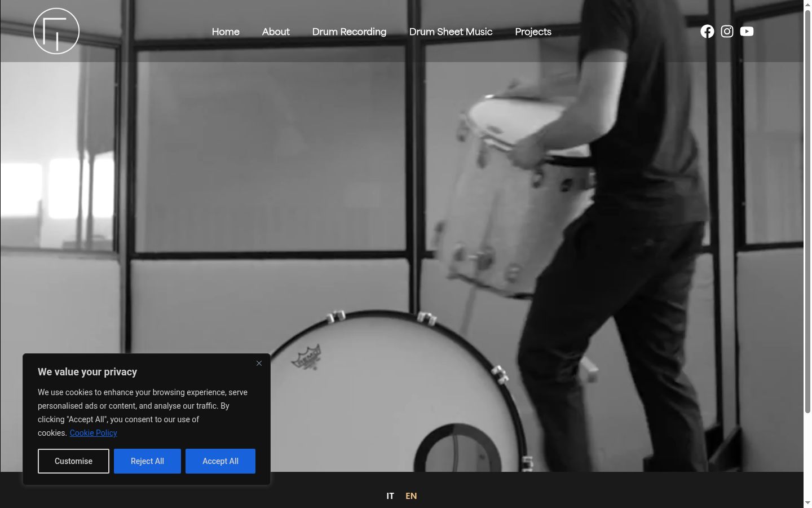Click the Reject All button

(147, 461)
